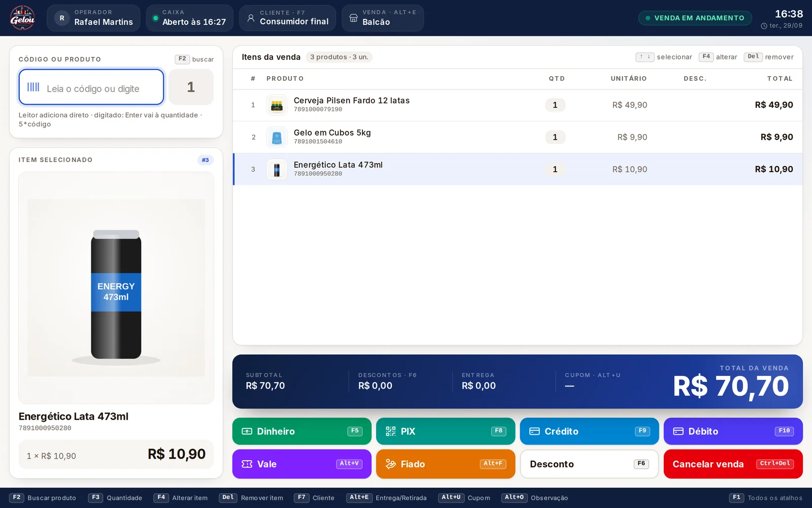Choose PIX payment
The width and height of the screenshot is (812, 508).
[446, 431]
